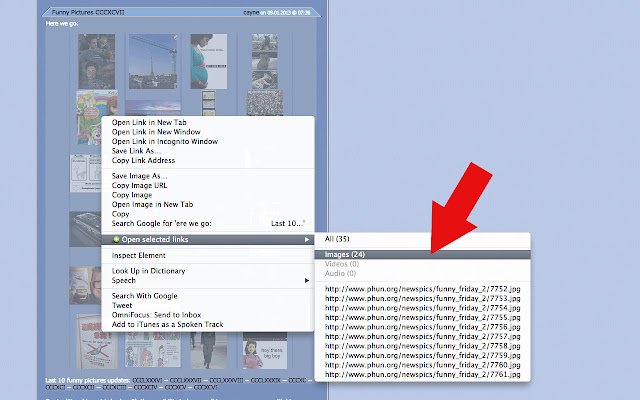The width and height of the screenshot is (640, 400).
Task: Open the line-drawing comic strip thumbnail
Action: point(85,173)
